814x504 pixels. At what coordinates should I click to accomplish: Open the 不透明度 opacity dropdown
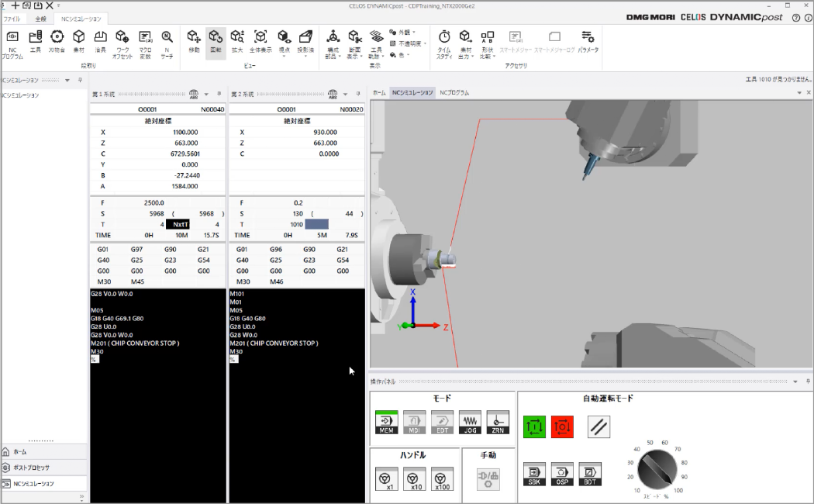[x=408, y=43]
